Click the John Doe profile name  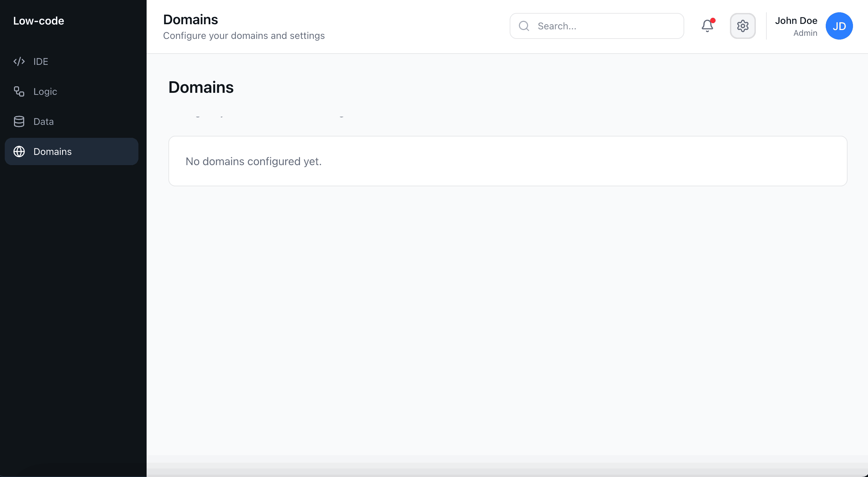[796, 20]
